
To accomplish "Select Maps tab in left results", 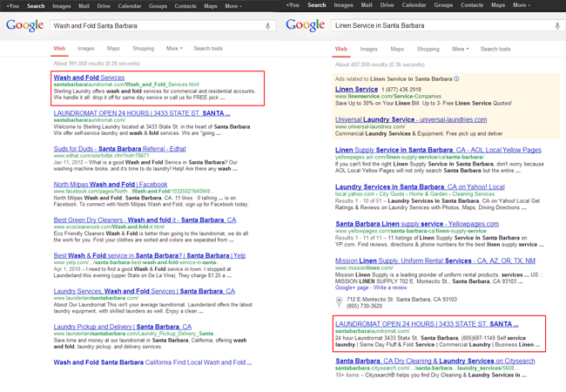I will [x=113, y=49].
